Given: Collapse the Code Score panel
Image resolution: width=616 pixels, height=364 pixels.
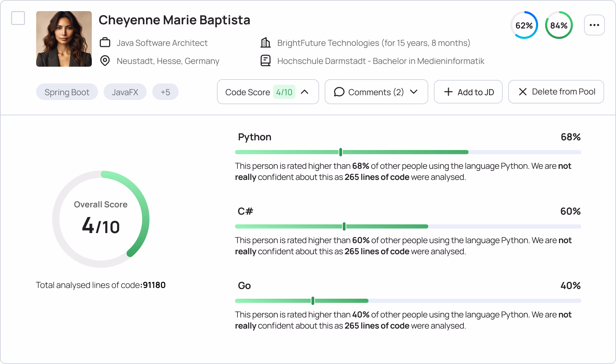Looking at the screenshot, I should 305,92.
